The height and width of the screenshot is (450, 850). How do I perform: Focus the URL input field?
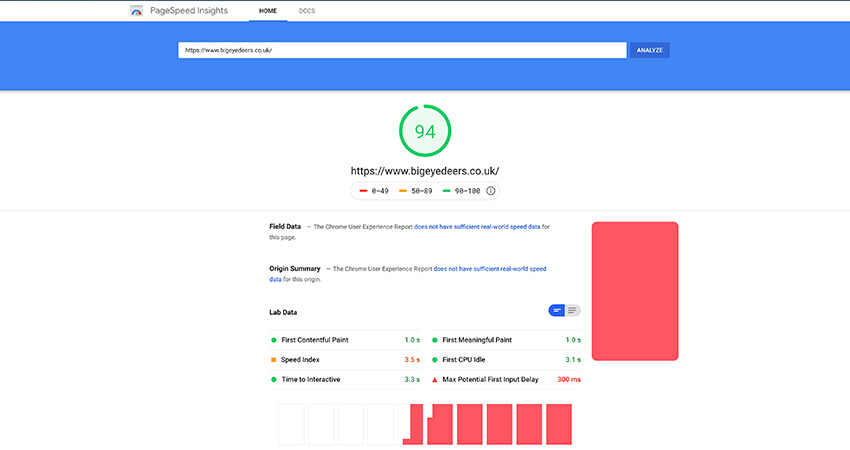(402, 50)
